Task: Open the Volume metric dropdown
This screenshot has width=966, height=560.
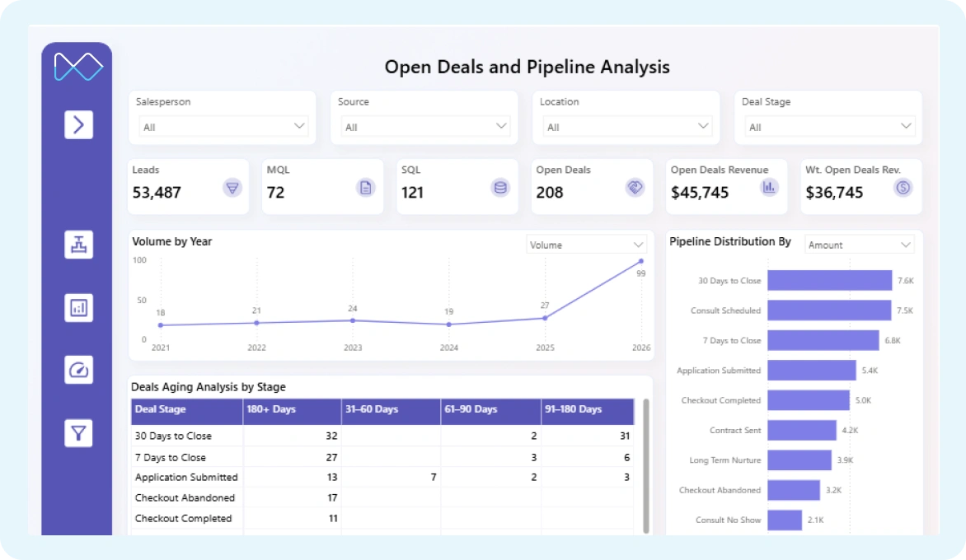Action: (587, 245)
